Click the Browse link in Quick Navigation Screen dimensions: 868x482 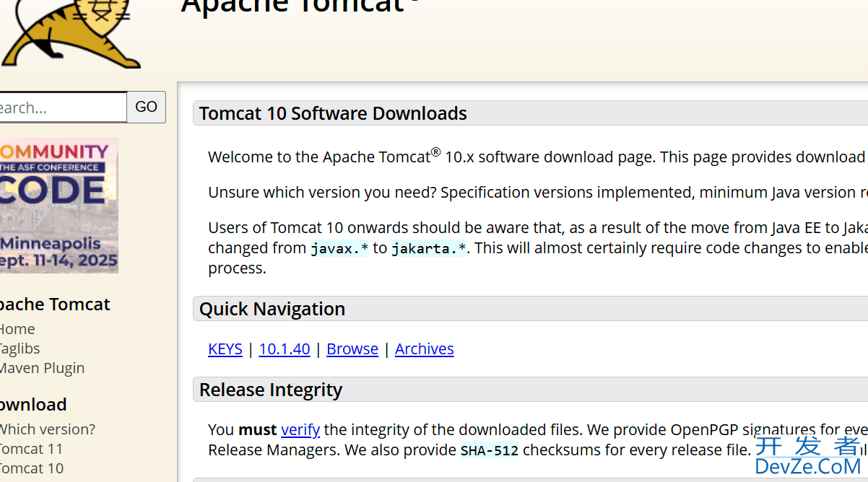click(x=352, y=349)
